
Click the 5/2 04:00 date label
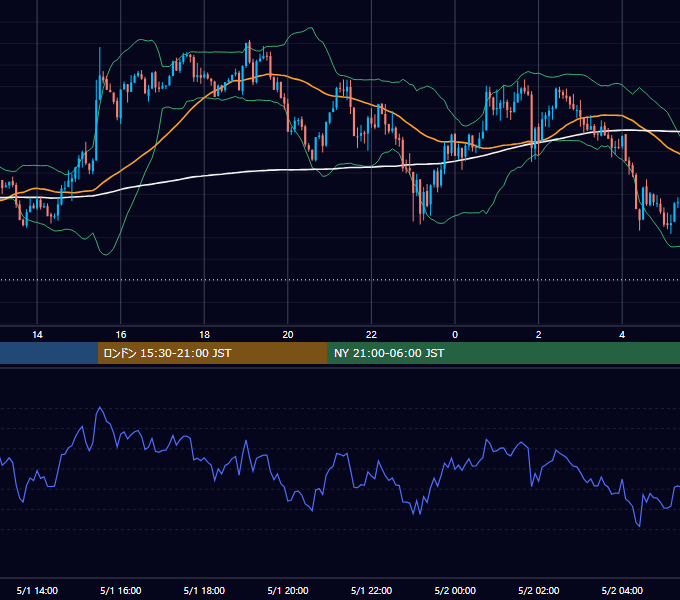pyautogui.click(x=622, y=590)
